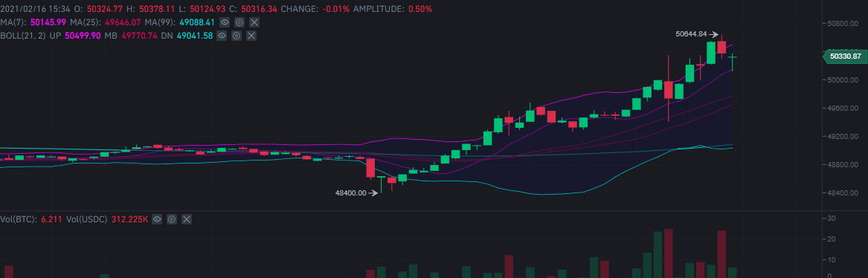Click the 20 label on the volume axis
The width and height of the screenshot is (868, 278).
click(x=831, y=239)
